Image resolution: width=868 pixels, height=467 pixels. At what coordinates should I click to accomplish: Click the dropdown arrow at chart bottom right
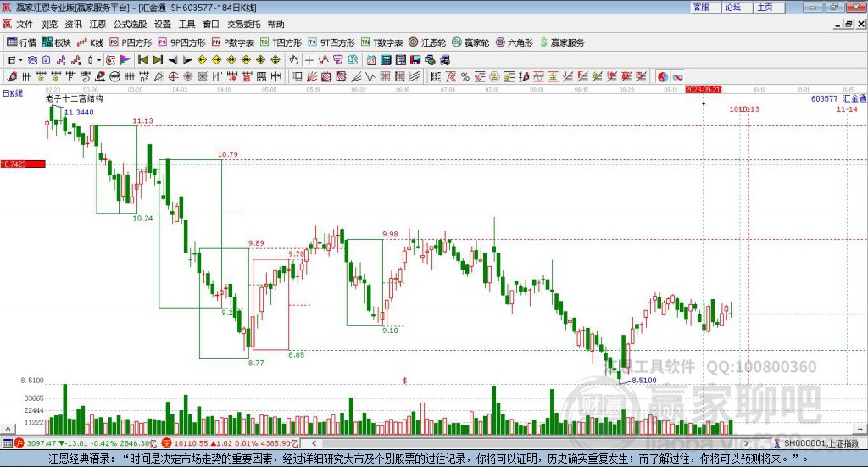[x=860, y=429]
